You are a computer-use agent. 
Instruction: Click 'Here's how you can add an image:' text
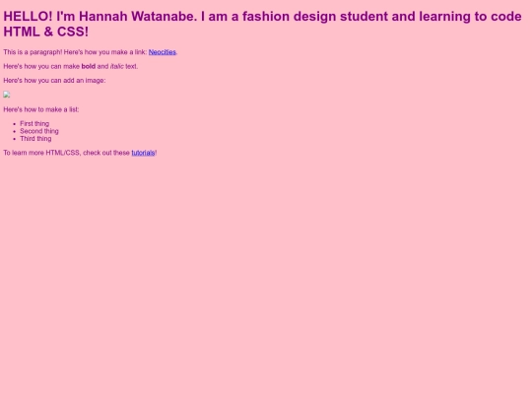click(54, 81)
